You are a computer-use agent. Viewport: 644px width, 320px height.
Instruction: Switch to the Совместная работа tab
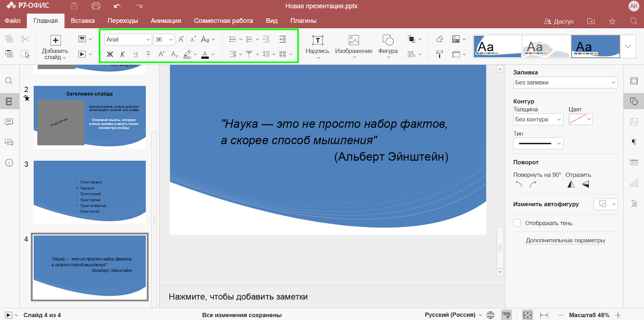(x=223, y=21)
